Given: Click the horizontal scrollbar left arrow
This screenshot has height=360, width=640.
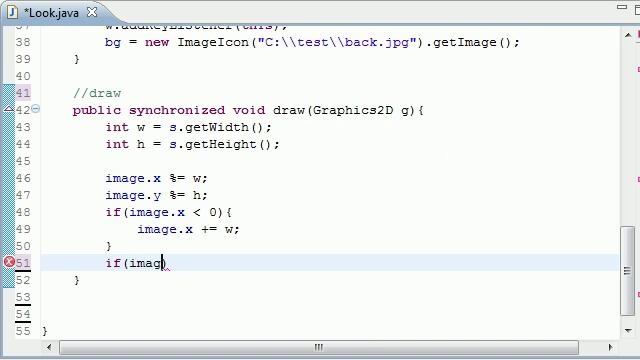Looking at the screenshot, I should (x=49, y=347).
